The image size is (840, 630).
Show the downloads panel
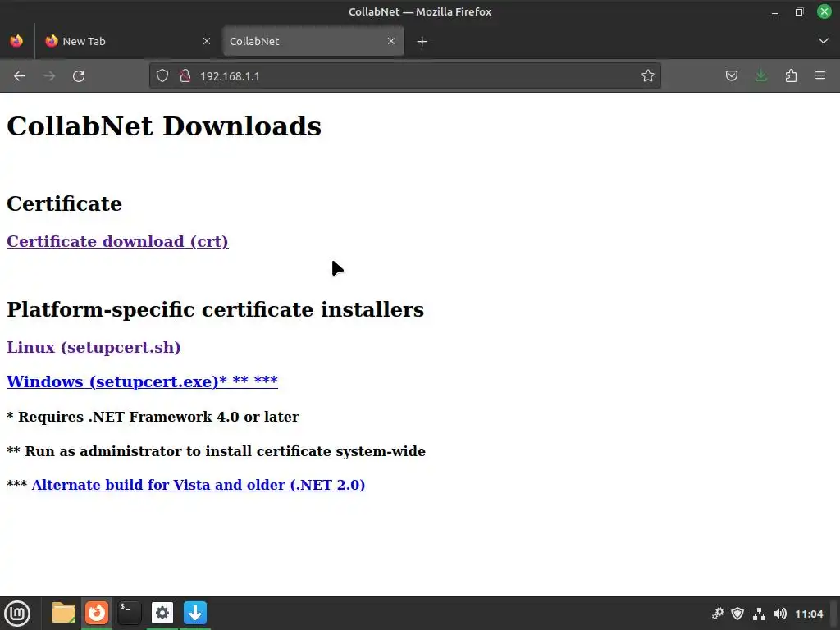pyautogui.click(x=760, y=76)
